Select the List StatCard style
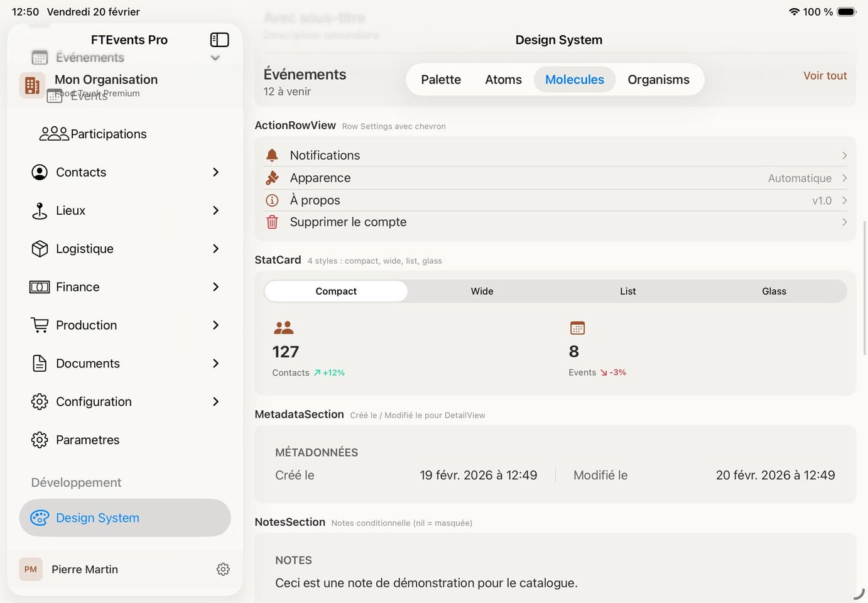The width and height of the screenshot is (868, 603). click(627, 291)
